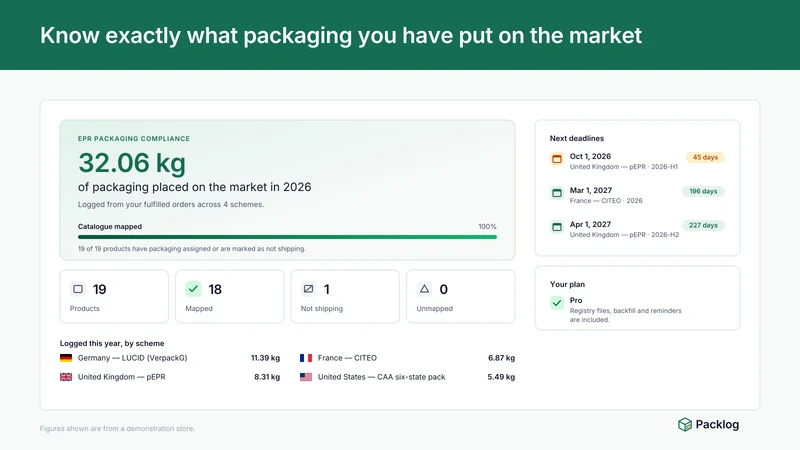The image size is (800, 450).
Task: Click the France flag icon
Action: pos(306,358)
